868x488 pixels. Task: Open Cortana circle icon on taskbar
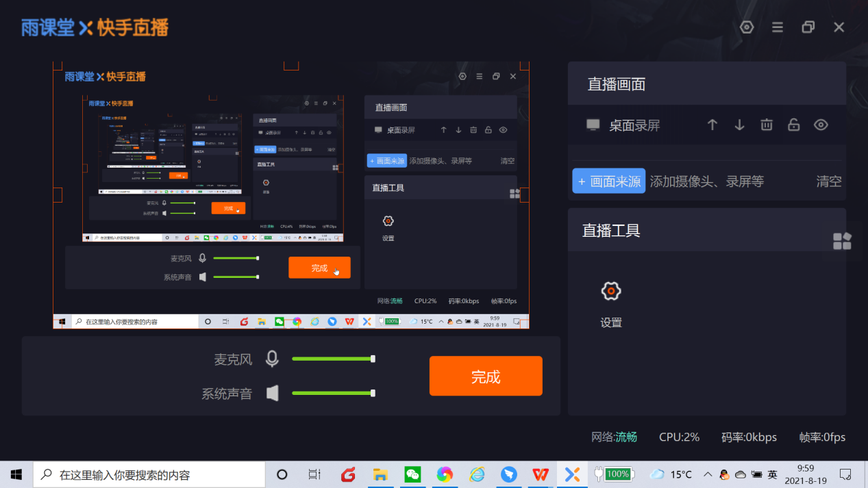282,474
